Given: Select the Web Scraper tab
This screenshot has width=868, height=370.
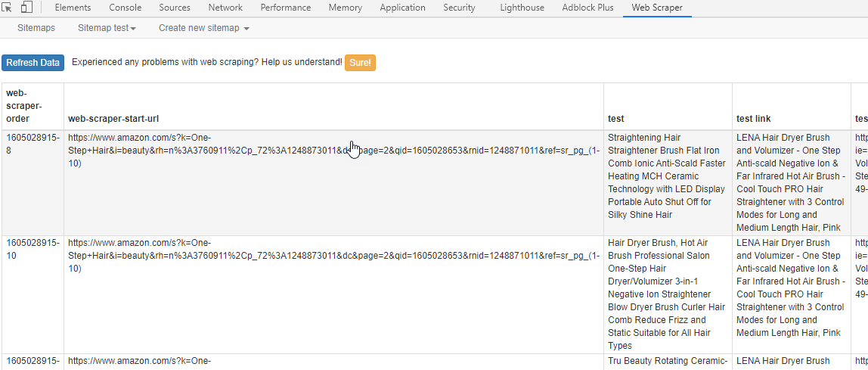Looking at the screenshot, I should coord(657,8).
